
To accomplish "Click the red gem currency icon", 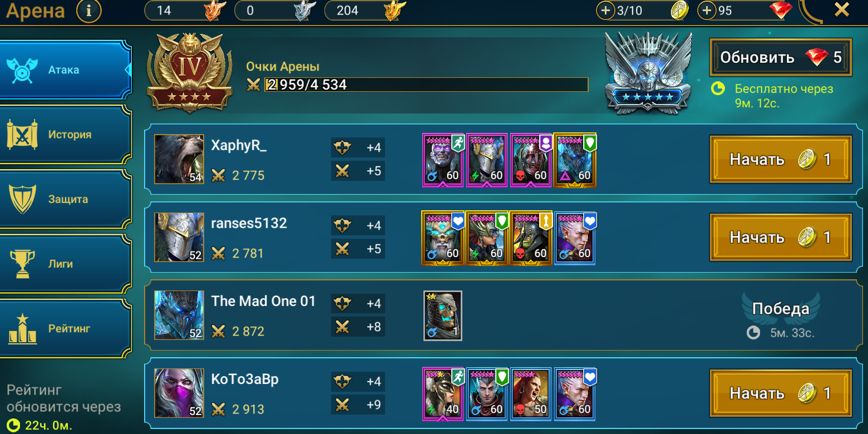I will [x=781, y=10].
